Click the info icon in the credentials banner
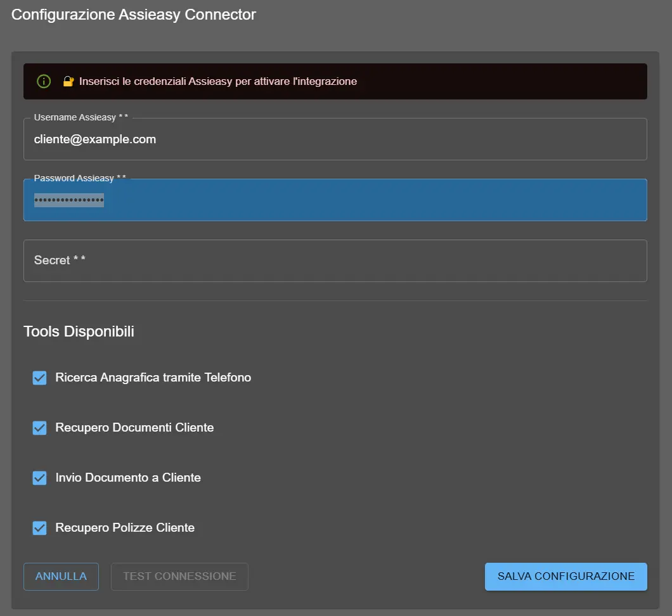 pos(43,81)
